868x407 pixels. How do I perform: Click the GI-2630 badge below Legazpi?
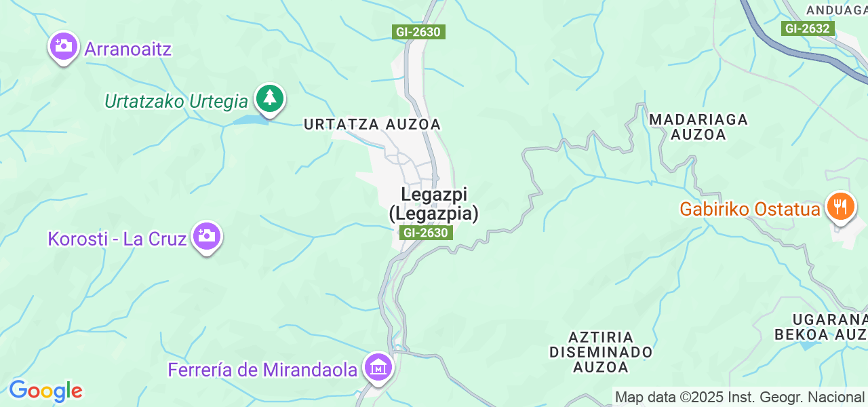(425, 233)
